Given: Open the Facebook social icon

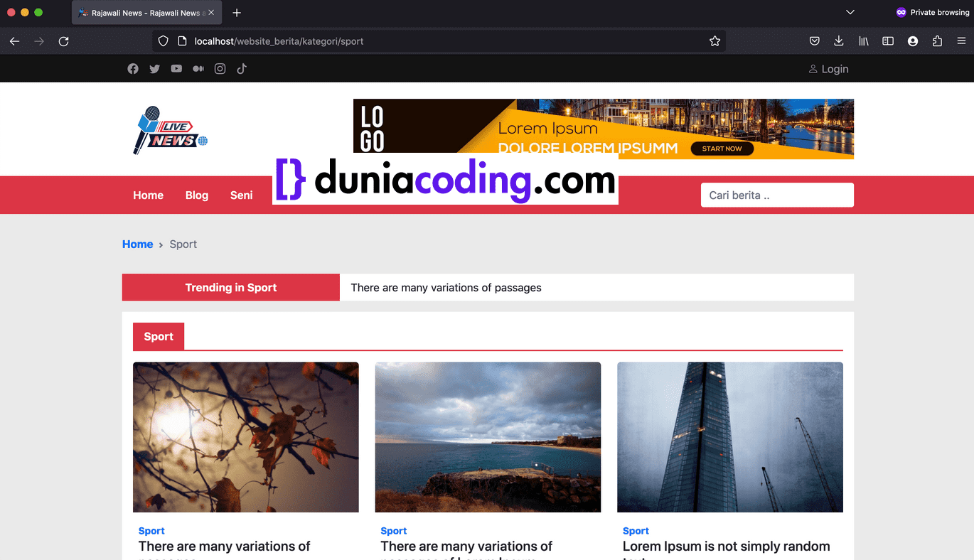Looking at the screenshot, I should (x=133, y=68).
